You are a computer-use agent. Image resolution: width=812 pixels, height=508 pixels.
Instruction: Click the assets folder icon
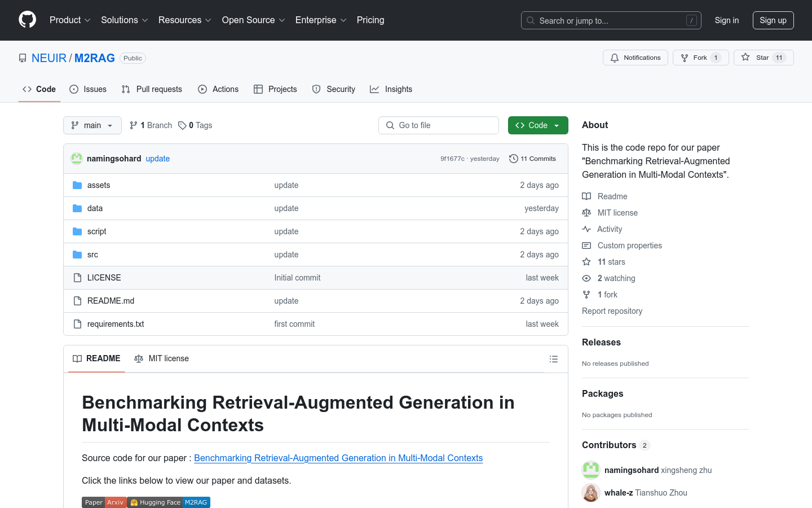point(77,185)
